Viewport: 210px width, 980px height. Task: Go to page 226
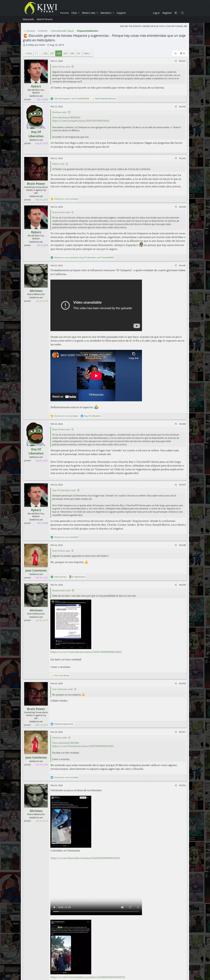[x=45, y=54]
